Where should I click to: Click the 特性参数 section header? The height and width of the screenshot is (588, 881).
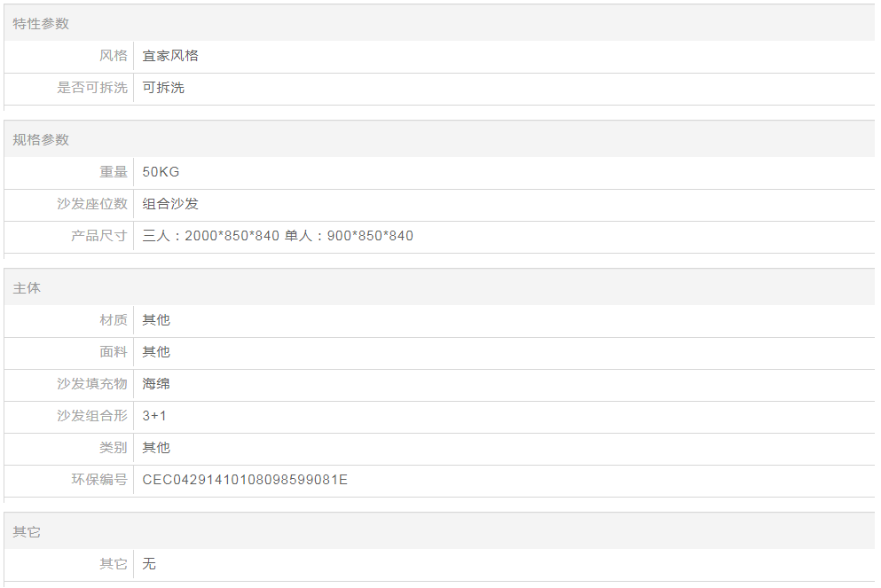click(41, 24)
